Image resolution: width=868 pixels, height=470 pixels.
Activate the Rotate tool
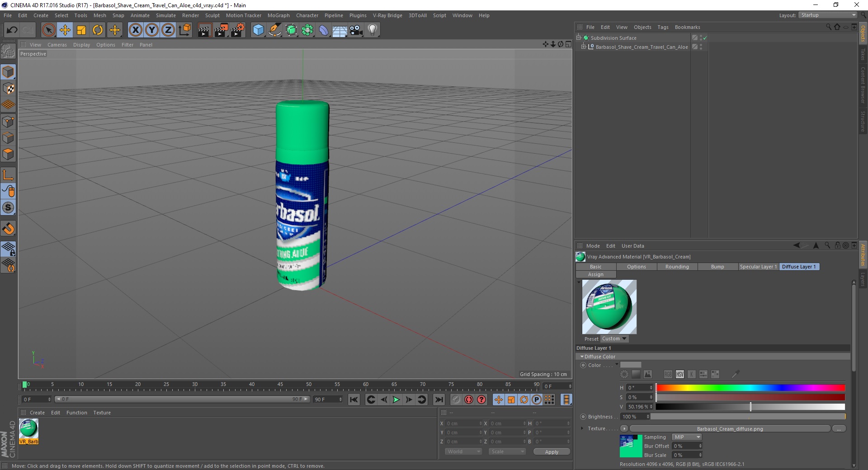[x=98, y=30]
